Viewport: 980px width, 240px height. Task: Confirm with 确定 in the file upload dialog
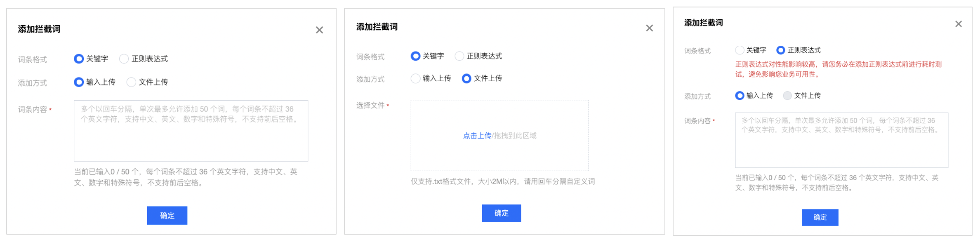point(501,213)
